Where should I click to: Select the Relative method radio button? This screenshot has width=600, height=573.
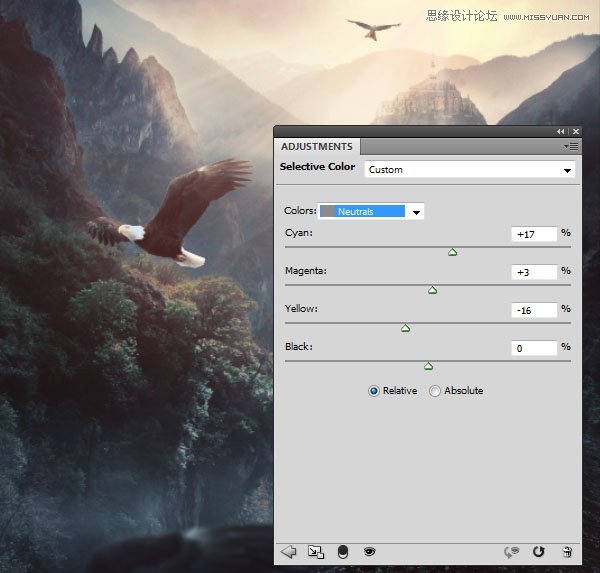pos(373,391)
